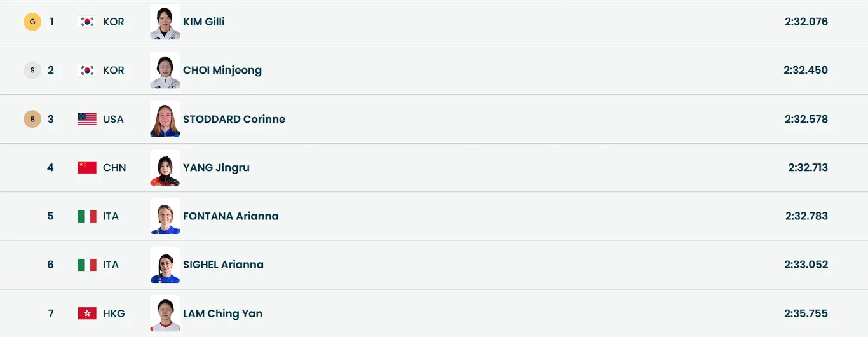Open KIM Gilli's athlete photo
The image size is (868, 337).
click(x=165, y=22)
